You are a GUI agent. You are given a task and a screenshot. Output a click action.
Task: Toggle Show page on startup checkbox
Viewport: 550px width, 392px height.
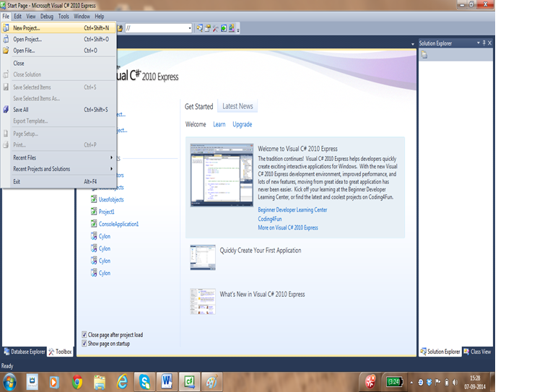pos(84,343)
